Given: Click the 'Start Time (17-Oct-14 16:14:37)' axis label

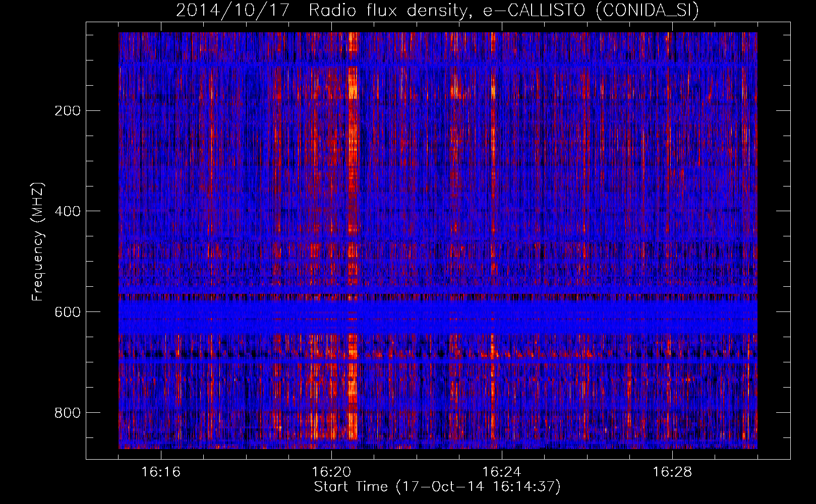Looking at the screenshot, I should click(437, 487).
